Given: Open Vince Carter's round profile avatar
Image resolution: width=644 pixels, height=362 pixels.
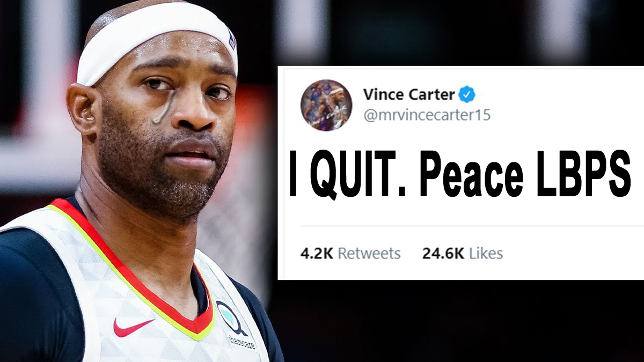Looking at the screenshot, I should [x=326, y=105].
